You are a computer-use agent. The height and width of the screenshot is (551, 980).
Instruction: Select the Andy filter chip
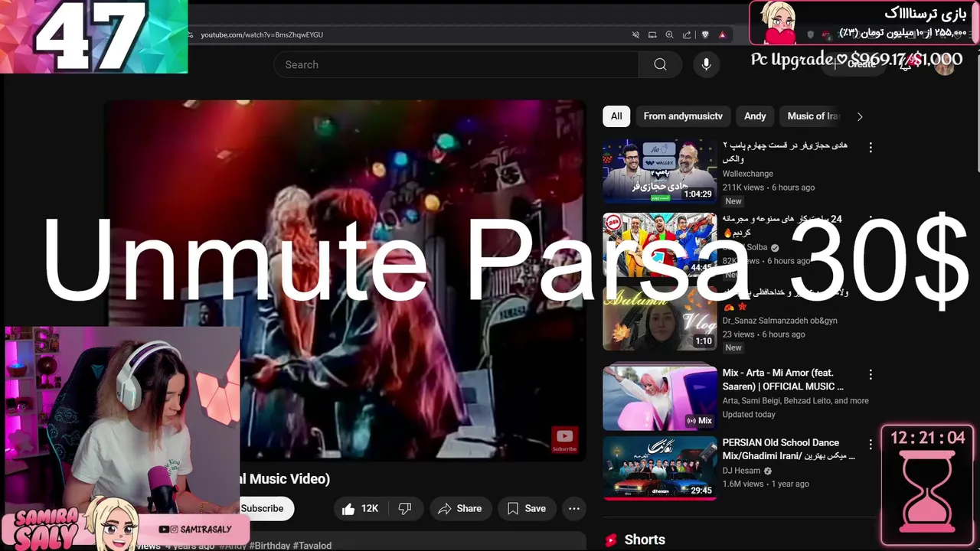755,116
